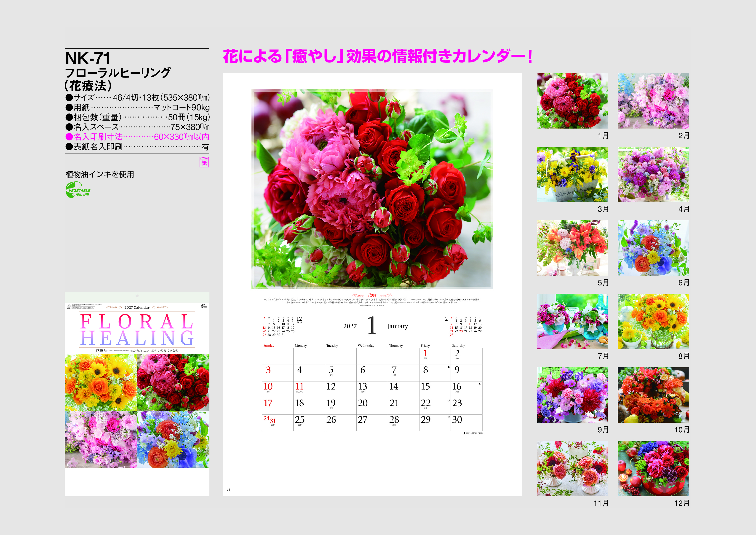Click the Vegetable Oil Ink logo
Image resolution: width=756 pixels, height=535 pixels.
point(78,190)
